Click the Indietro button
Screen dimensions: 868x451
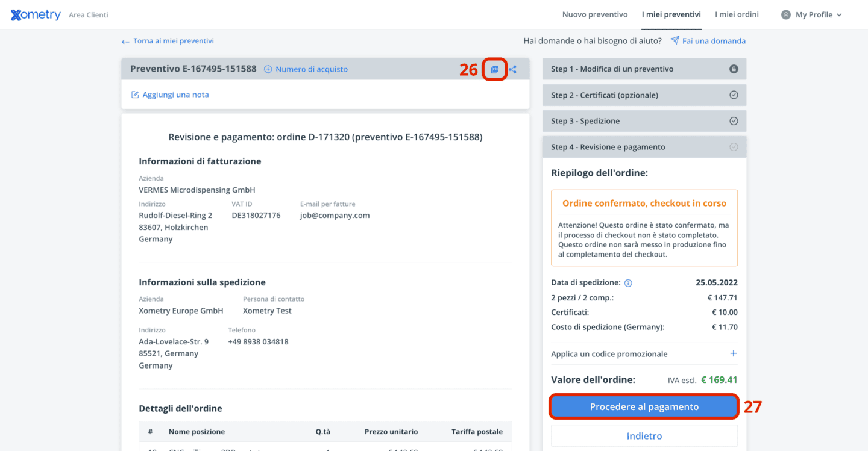pos(644,436)
